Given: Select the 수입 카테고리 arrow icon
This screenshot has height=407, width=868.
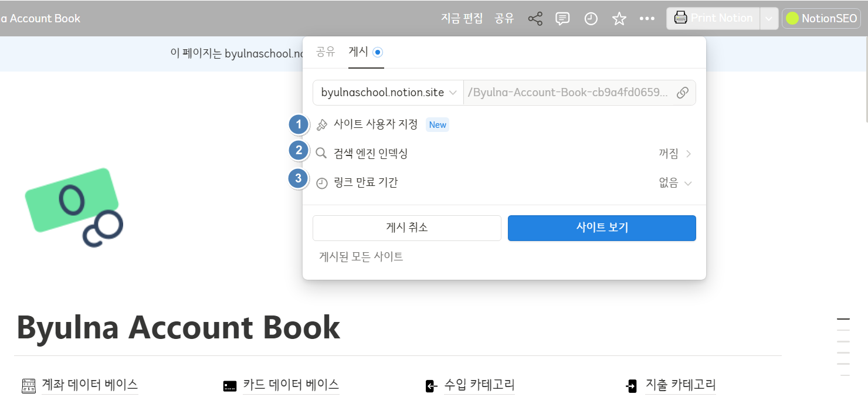Looking at the screenshot, I should click(x=430, y=386).
